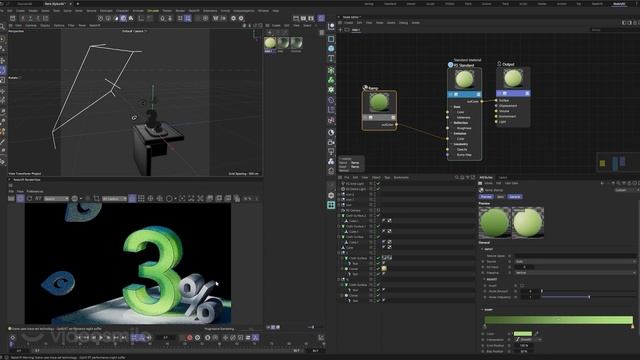Collapse the Base group on RS Standard node

(452, 107)
